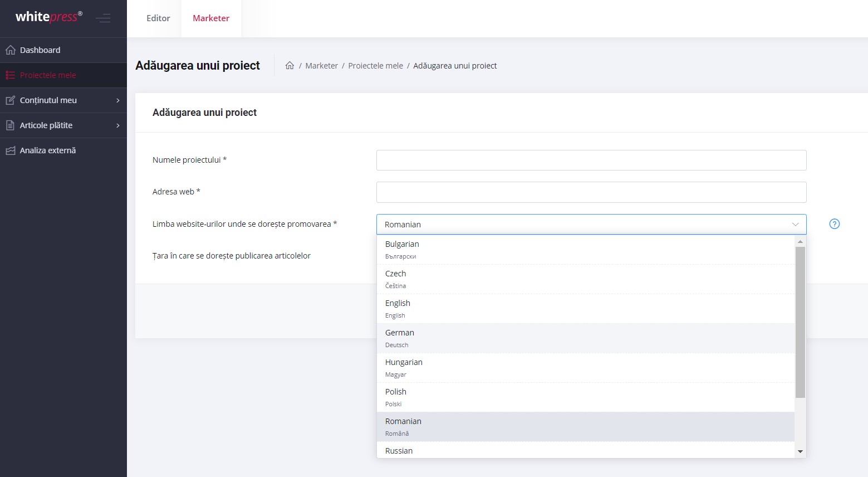The image size is (868, 477).
Task: Click scrollbar down arrow in dropdown
Action: click(800, 452)
